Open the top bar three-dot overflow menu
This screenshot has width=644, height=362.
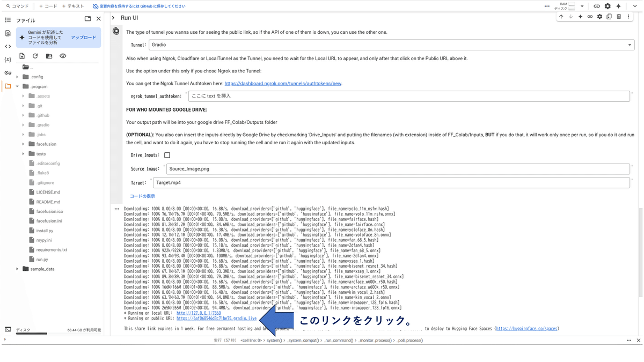coord(547,6)
